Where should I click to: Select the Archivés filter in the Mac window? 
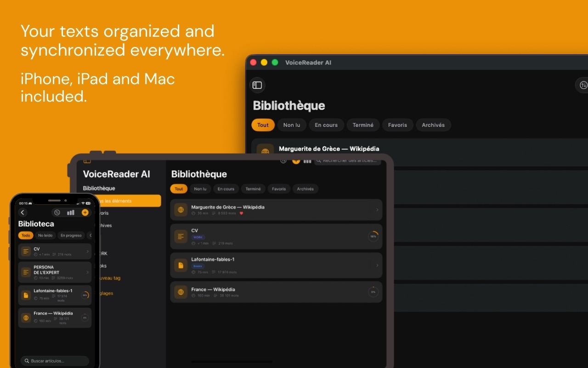click(433, 125)
